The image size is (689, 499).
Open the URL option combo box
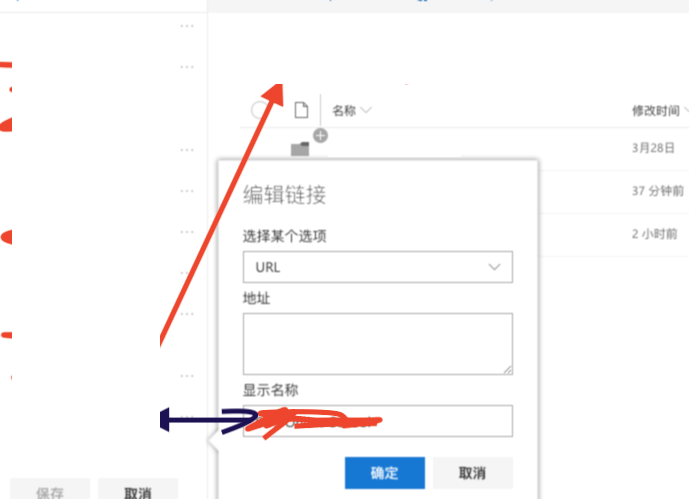(377, 267)
